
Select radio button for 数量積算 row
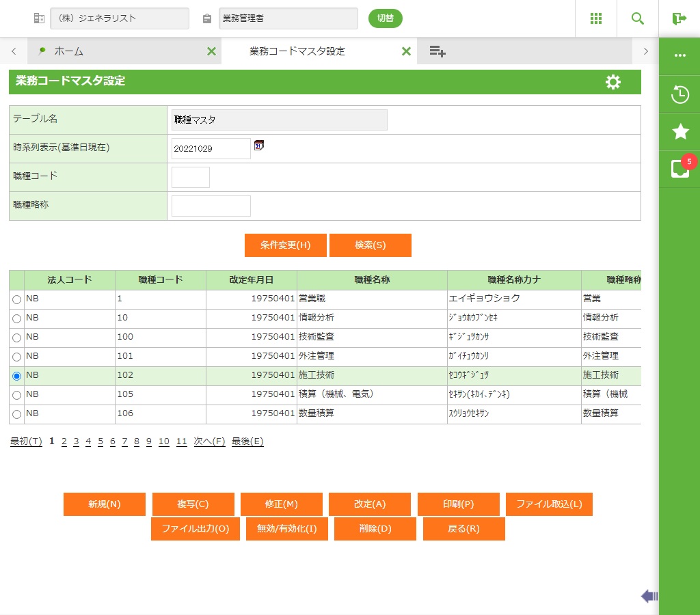pos(16,414)
